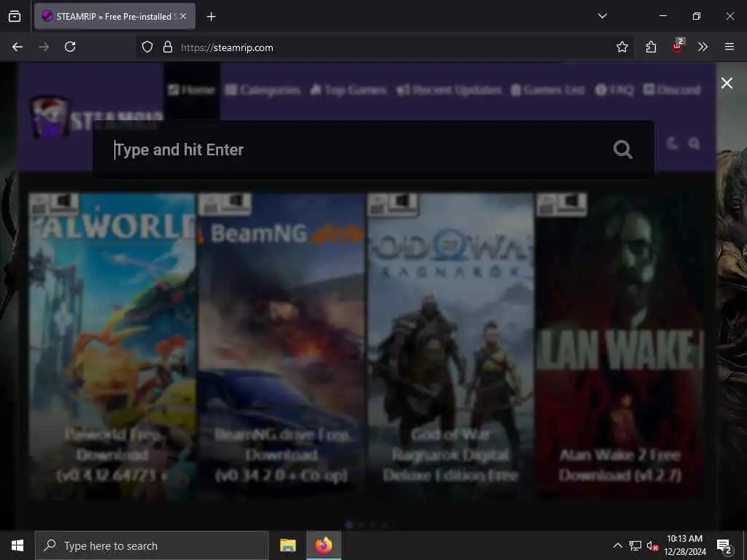The height and width of the screenshot is (560, 747).
Task: Open the Top Games menu item
Action: (x=348, y=90)
